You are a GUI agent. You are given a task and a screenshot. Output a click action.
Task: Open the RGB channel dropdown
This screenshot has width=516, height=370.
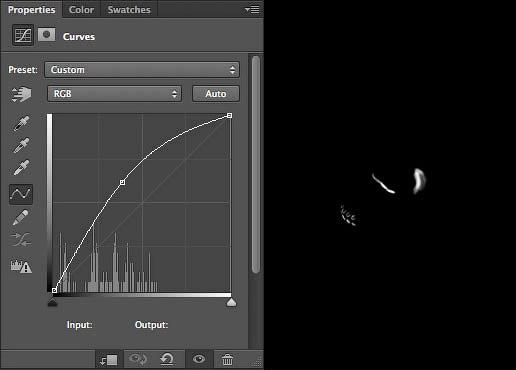click(x=114, y=94)
